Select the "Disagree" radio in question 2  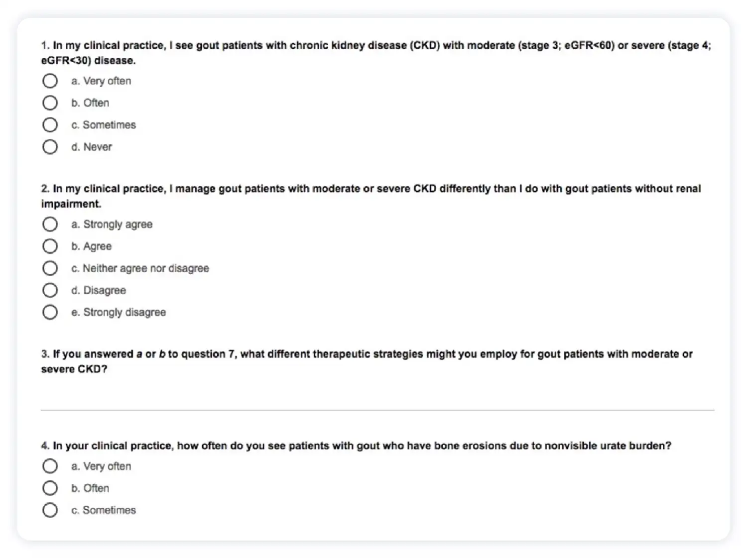pyautogui.click(x=50, y=290)
